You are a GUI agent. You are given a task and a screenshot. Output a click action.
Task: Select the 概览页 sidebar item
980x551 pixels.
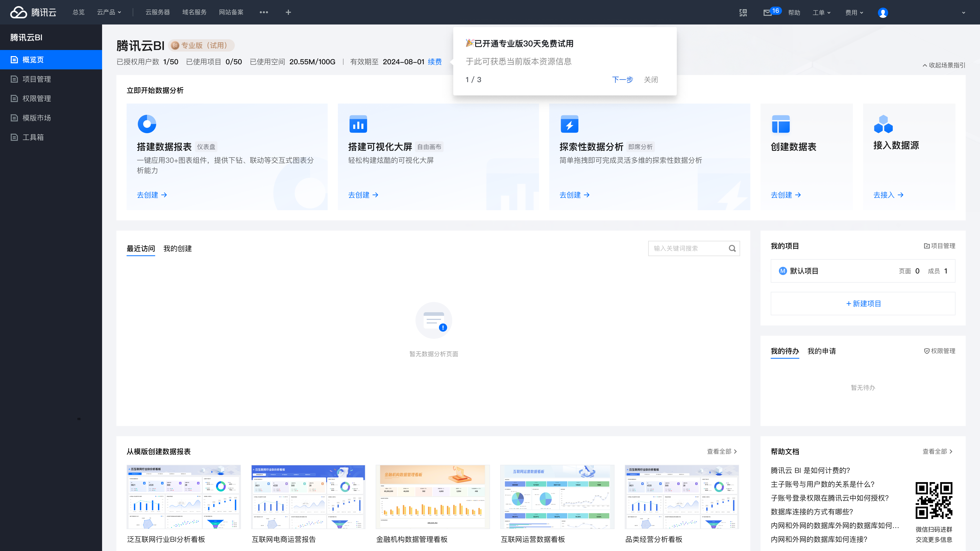coord(51,60)
